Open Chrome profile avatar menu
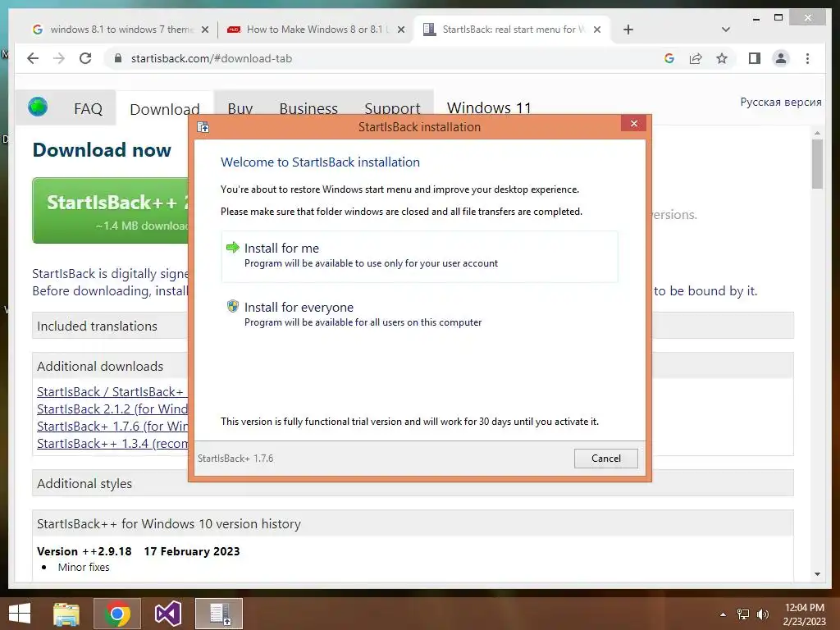This screenshot has height=630, width=840. pyautogui.click(x=781, y=58)
